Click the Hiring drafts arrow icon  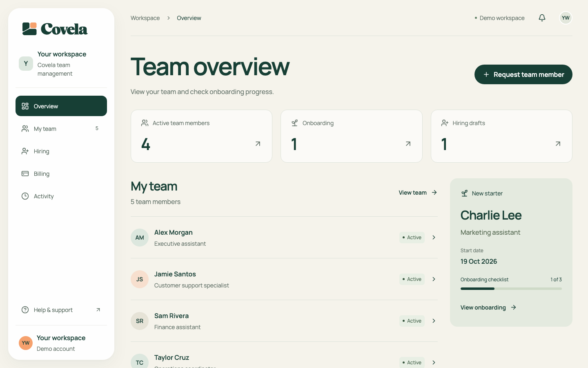(x=558, y=144)
